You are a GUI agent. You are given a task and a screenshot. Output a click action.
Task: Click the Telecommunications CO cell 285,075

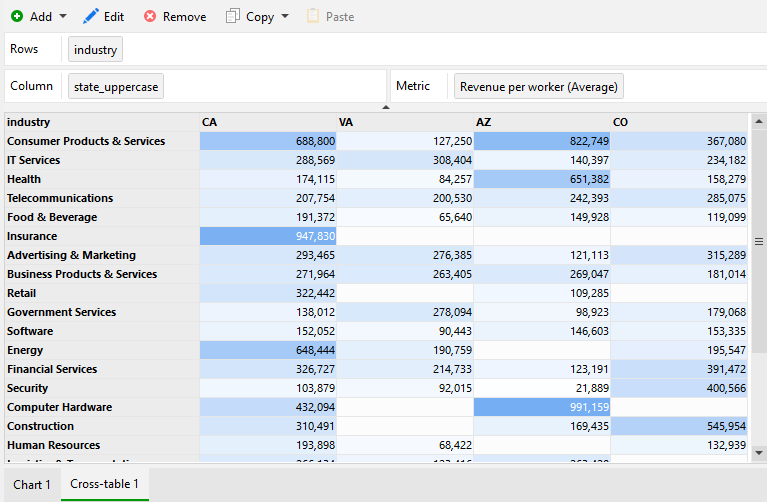tap(679, 198)
